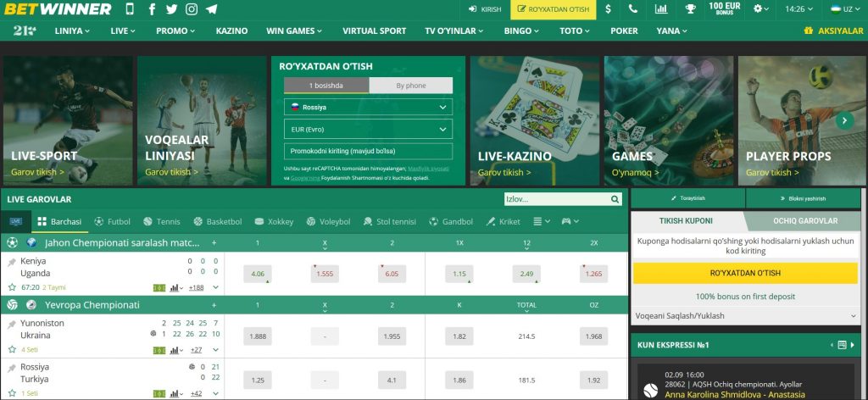This screenshot has height=400, width=868.
Task: Favorite the Keniya Uganda match star
Action: (x=12, y=287)
